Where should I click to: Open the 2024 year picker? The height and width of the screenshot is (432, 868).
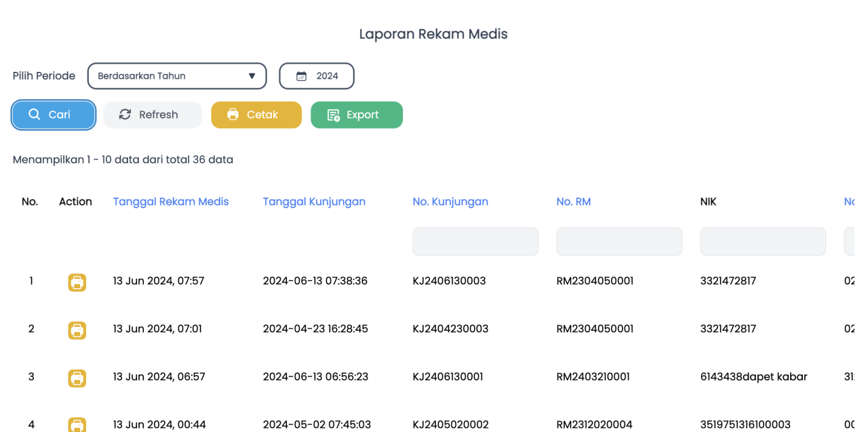tap(317, 76)
